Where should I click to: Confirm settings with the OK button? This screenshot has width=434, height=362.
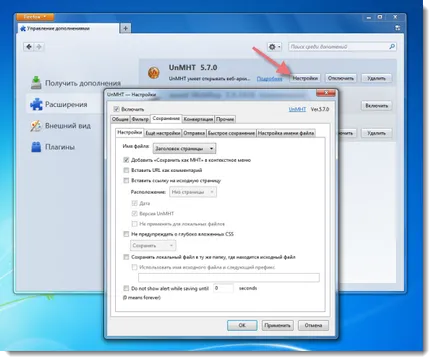tap(242, 325)
